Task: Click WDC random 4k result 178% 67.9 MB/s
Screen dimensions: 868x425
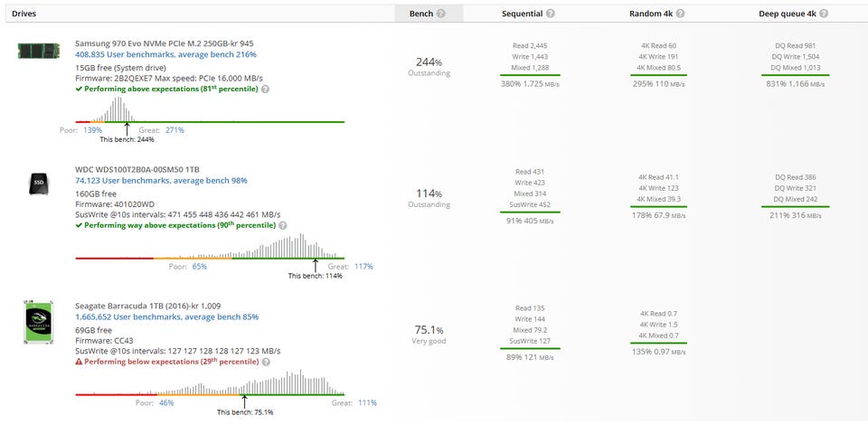Action: point(659,216)
